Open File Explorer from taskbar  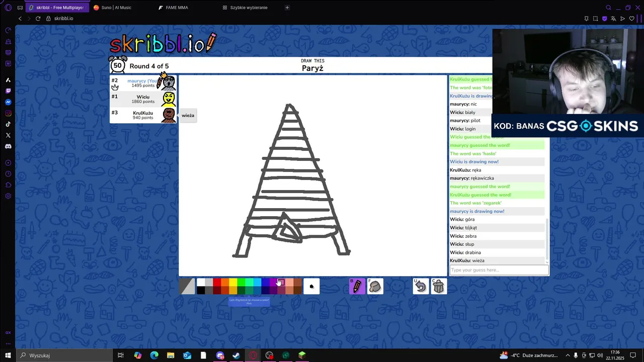[x=171, y=355]
